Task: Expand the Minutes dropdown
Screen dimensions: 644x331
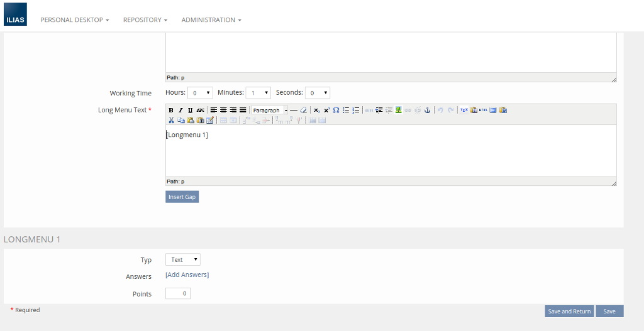Action: pyautogui.click(x=258, y=93)
